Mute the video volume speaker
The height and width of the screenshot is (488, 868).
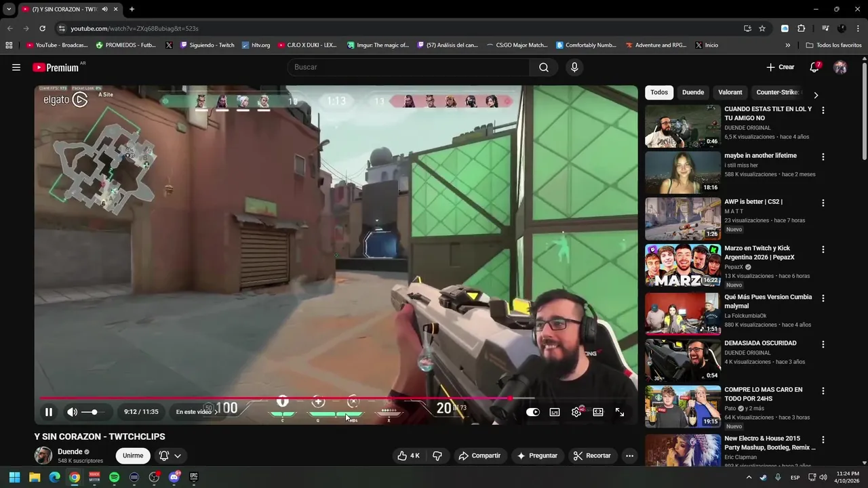click(x=72, y=412)
